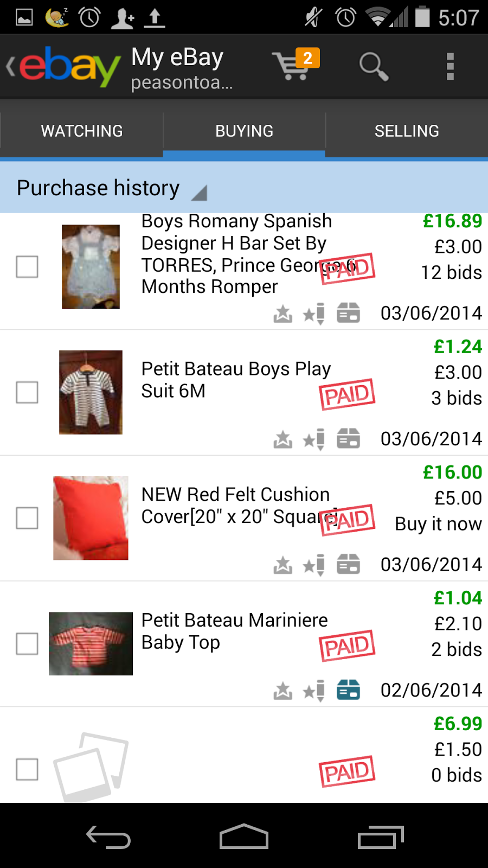Viewport: 488px width, 868px height.
Task: Tap shipped box icon on Romany Spanish romper row
Action: coord(348,314)
